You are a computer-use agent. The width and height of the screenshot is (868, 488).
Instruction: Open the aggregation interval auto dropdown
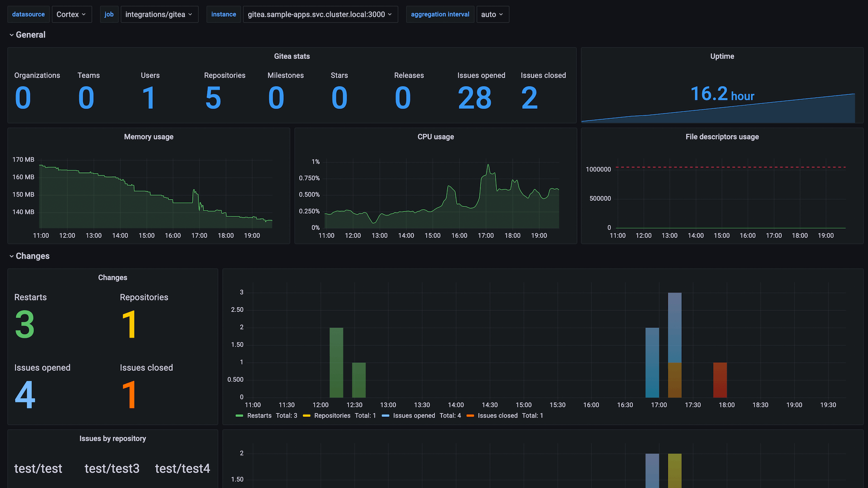492,14
